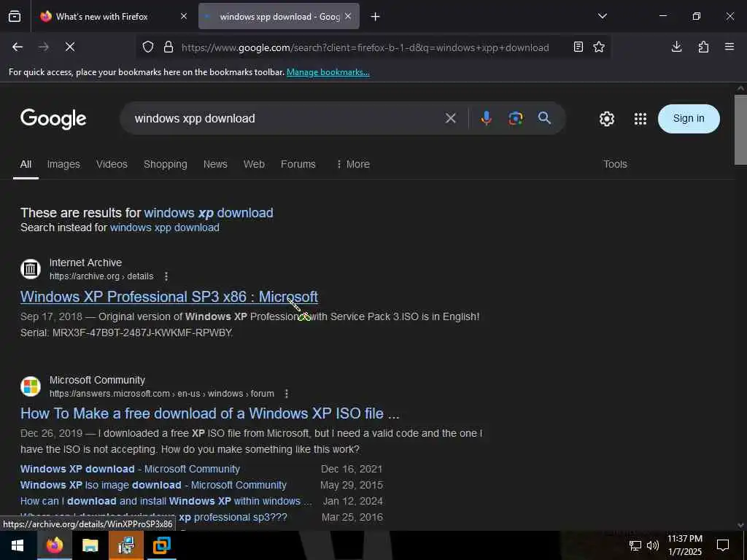Select the All results tab
Viewport: 747px width, 560px height.
click(26, 164)
